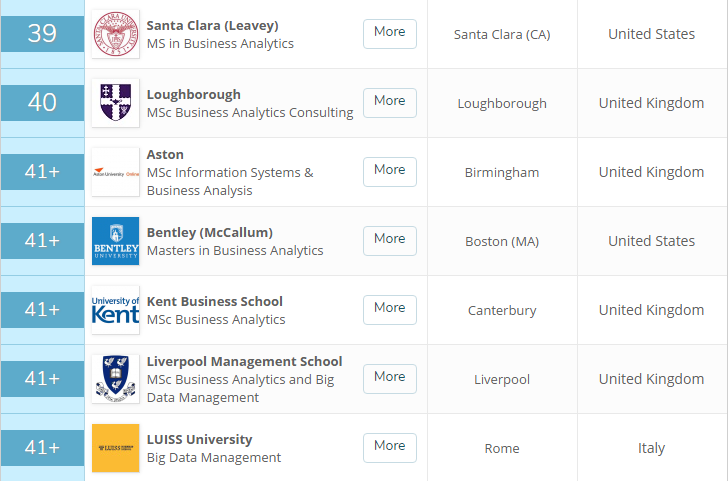
Task: Open More for Liverpool Management School
Action: click(x=389, y=377)
